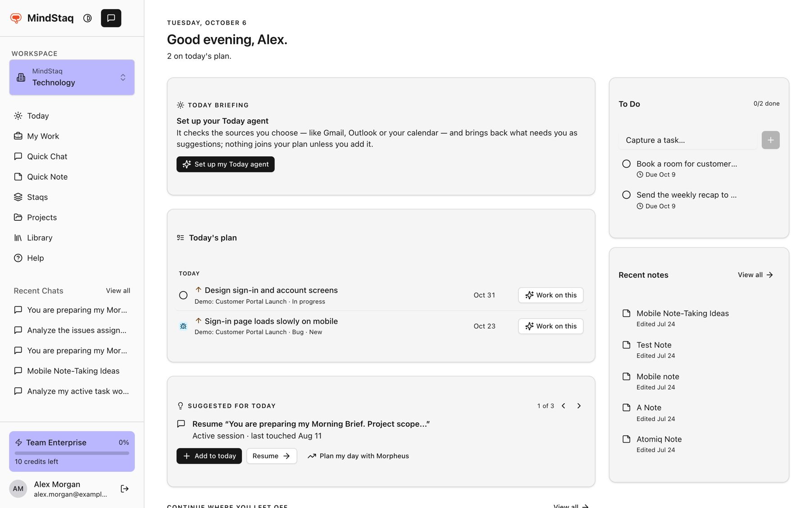Open Library in the sidebar
The height and width of the screenshot is (508, 812).
[x=72, y=238]
